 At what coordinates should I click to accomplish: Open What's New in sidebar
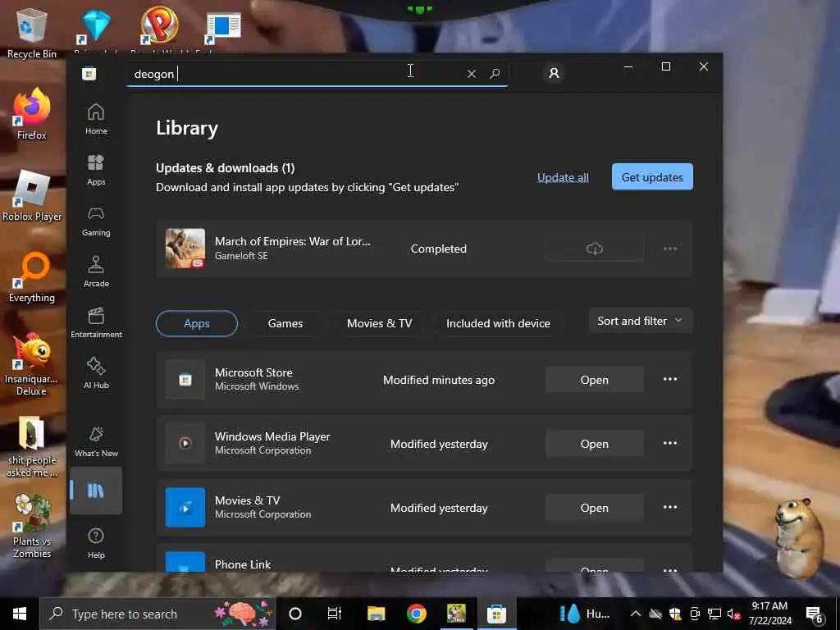pos(96,442)
